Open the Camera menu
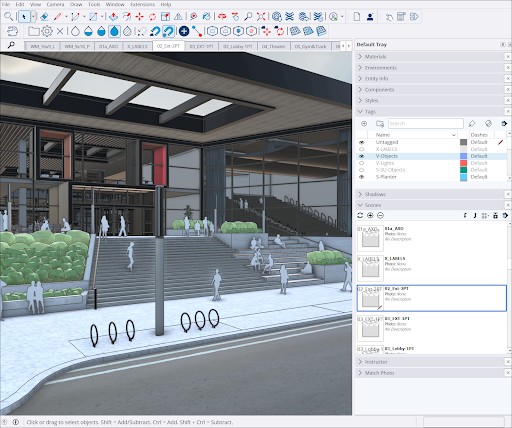Screen dimensions: 512x428 coord(55,4)
